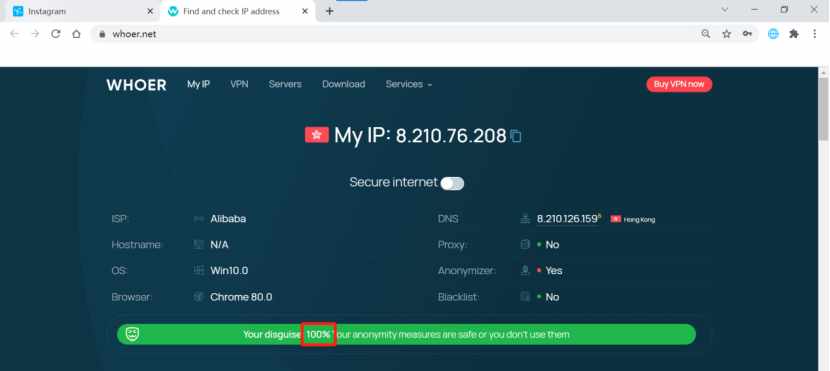Screen dimensions: 830x371
Task: Reload the whoer.net page
Action: (x=56, y=34)
